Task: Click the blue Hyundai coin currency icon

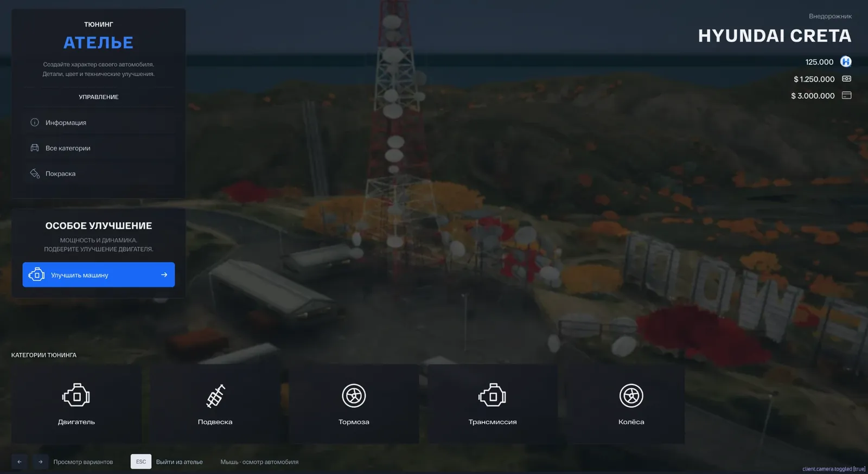Action: tap(846, 61)
